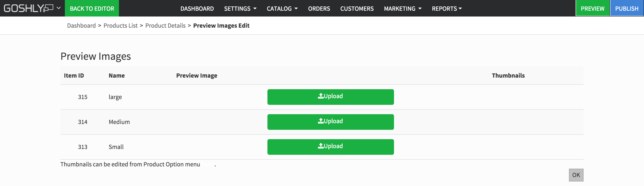Click upload icon for item 313 Small

(x=321, y=146)
